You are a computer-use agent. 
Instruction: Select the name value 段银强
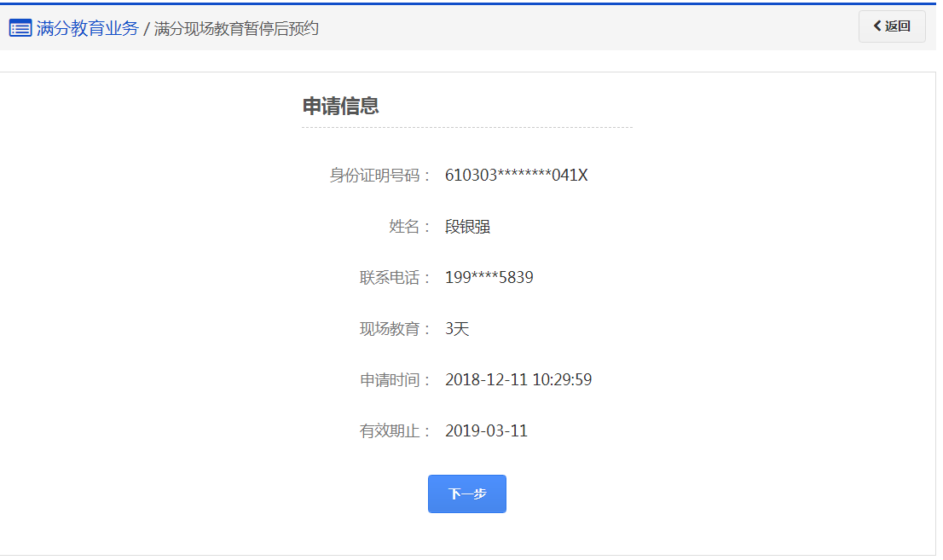coord(467,227)
